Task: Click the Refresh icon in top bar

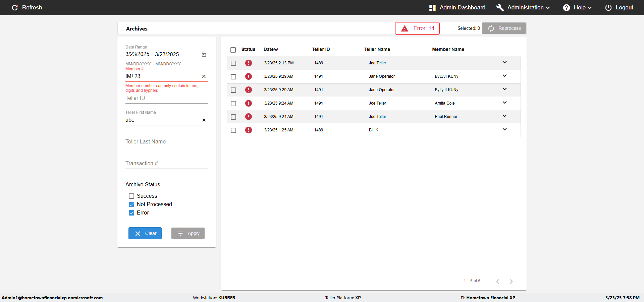Action: click(15, 7)
